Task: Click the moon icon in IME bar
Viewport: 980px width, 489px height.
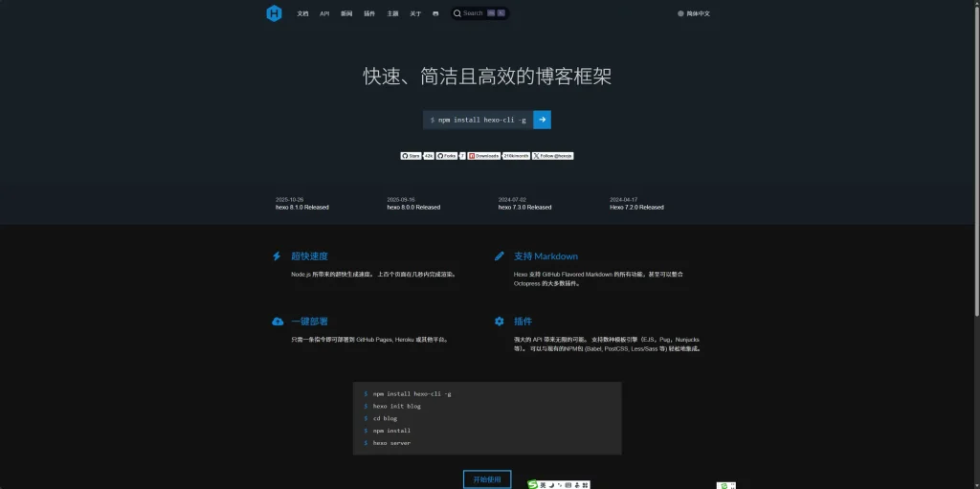Action: tap(552, 485)
